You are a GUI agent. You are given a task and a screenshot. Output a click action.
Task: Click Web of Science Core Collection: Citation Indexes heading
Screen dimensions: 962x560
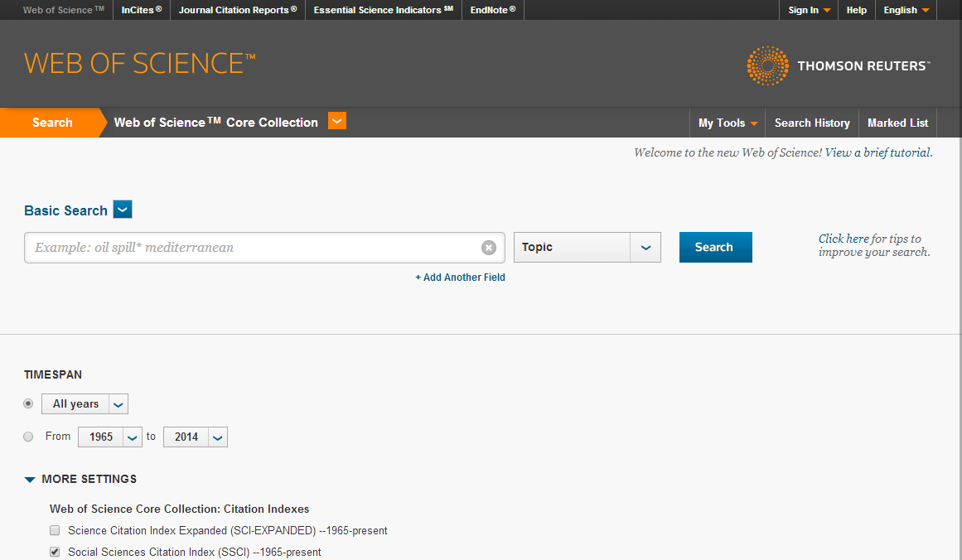[x=179, y=509]
